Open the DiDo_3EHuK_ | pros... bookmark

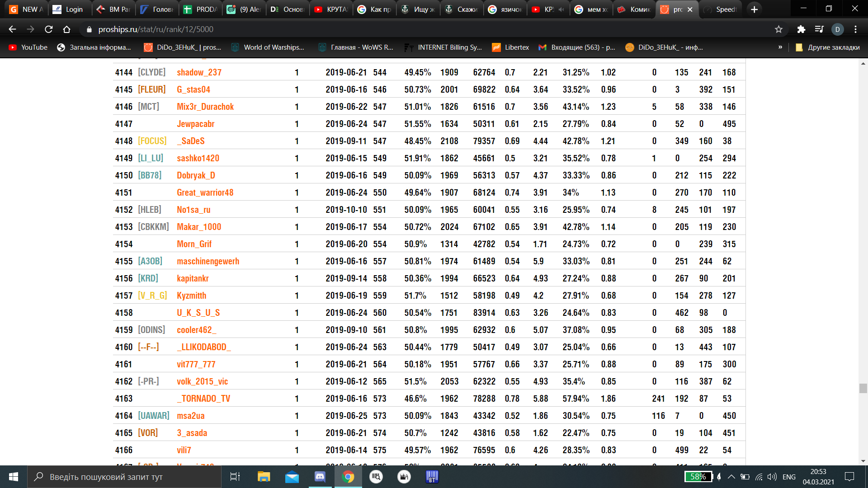pos(183,47)
